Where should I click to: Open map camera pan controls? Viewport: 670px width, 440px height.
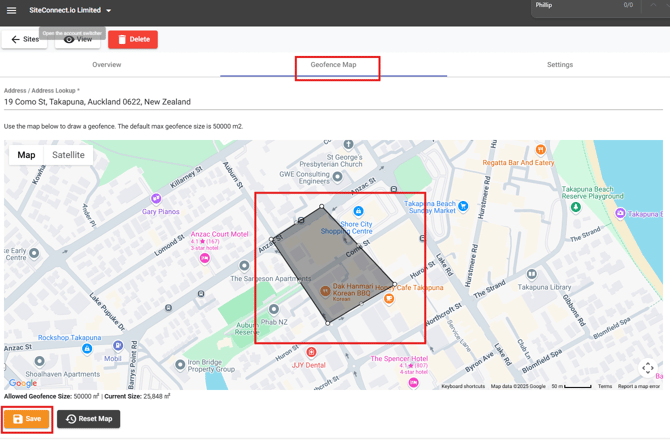[647, 368]
